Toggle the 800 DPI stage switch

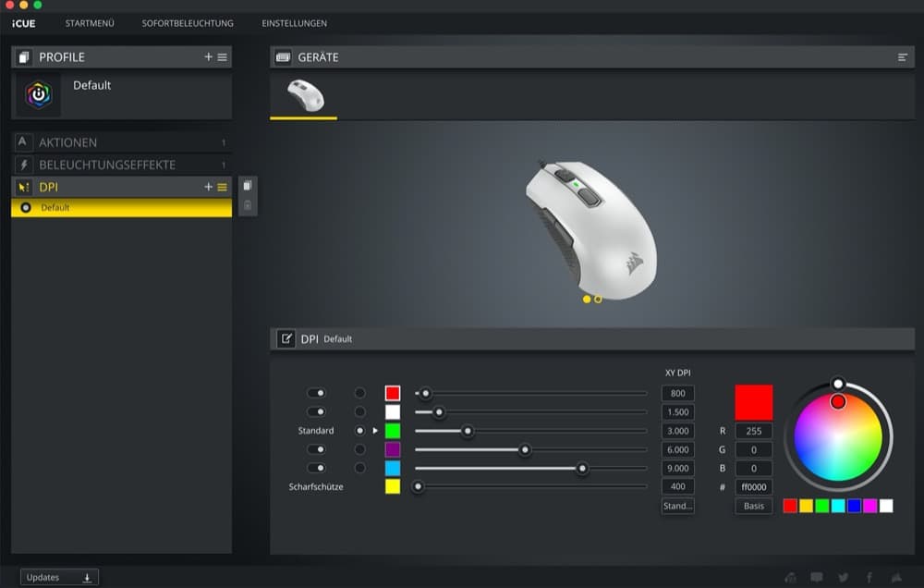click(x=316, y=393)
